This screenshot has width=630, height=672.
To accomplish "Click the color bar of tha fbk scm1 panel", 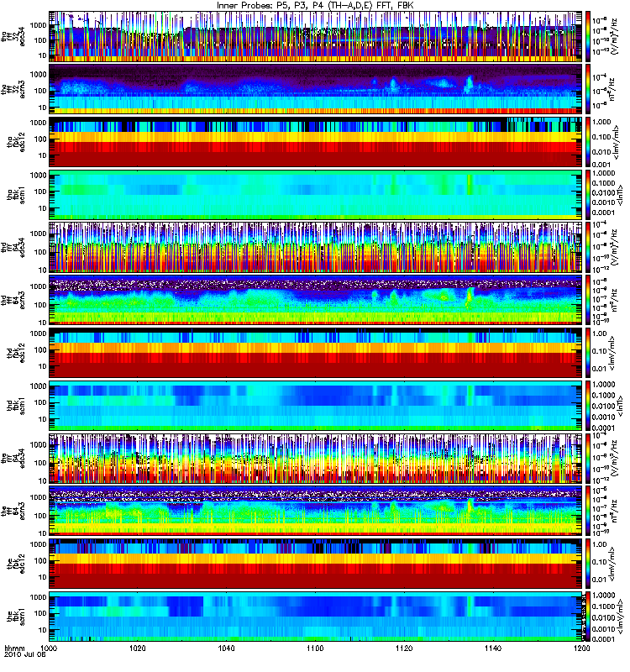I will [588, 195].
